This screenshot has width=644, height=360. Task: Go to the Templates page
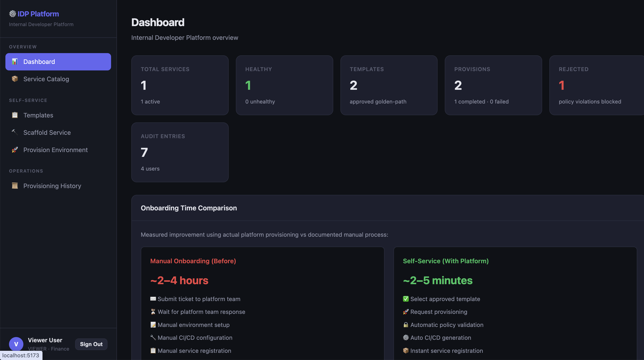coord(58,115)
